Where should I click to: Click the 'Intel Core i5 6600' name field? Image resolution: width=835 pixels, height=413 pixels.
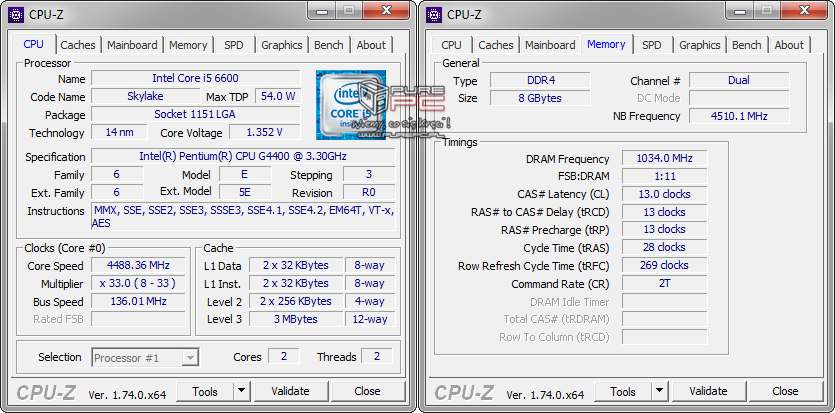click(x=195, y=78)
